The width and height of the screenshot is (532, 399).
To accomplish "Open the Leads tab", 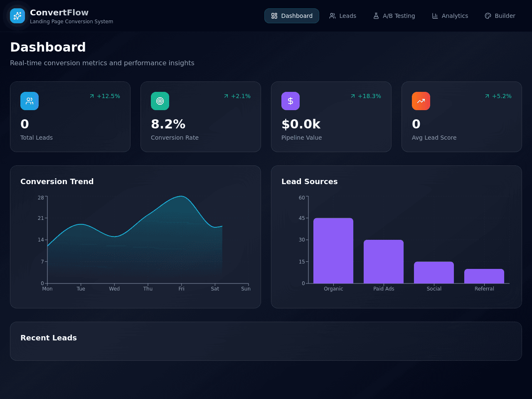I will (343, 16).
